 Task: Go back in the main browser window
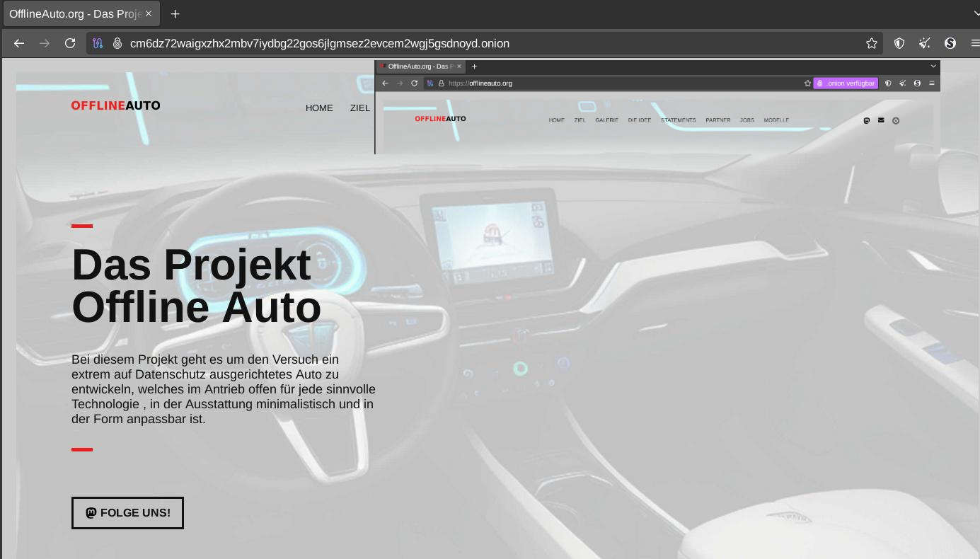click(19, 43)
